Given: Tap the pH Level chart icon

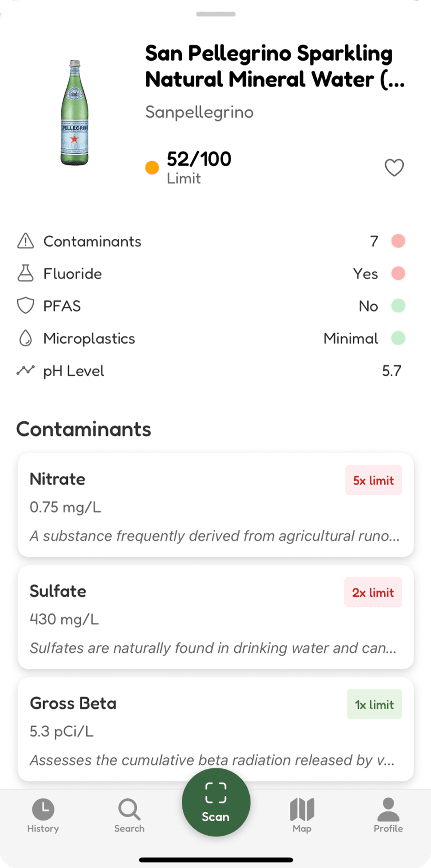Looking at the screenshot, I should [26, 370].
